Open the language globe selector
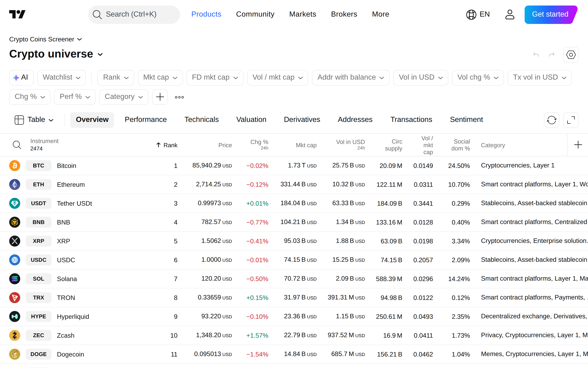Screen dimensions: 588x368 pyautogui.click(x=478, y=14)
